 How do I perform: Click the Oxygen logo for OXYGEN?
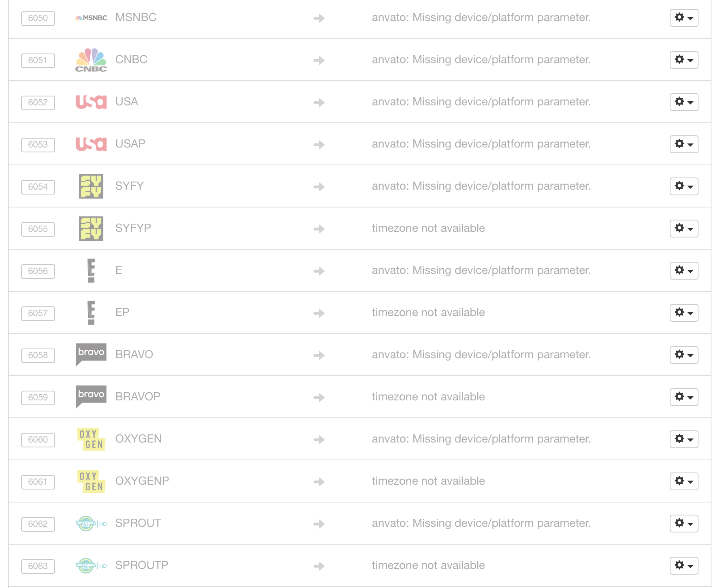(x=91, y=439)
